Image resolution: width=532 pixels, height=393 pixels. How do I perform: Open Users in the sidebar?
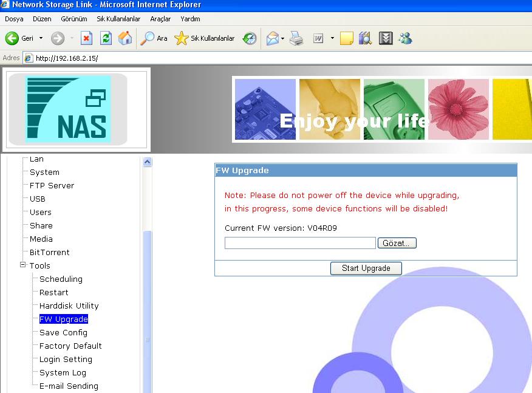click(41, 213)
